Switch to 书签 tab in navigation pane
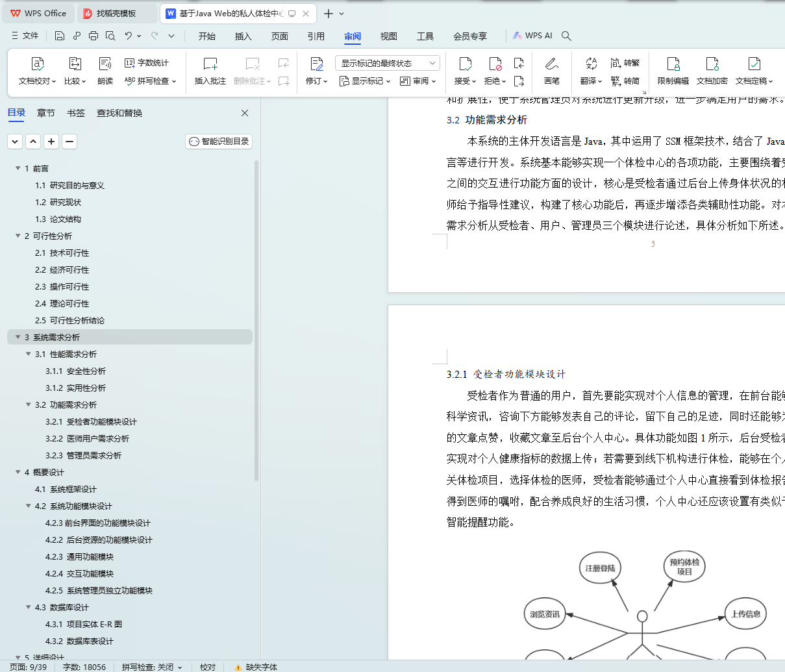The image size is (785, 672). tap(76, 113)
